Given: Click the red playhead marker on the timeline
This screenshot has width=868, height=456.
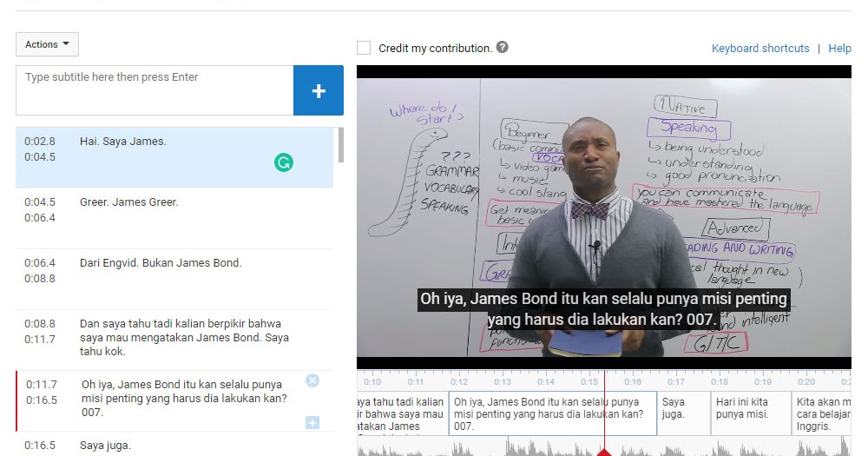Looking at the screenshot, I should click(604, 453).
